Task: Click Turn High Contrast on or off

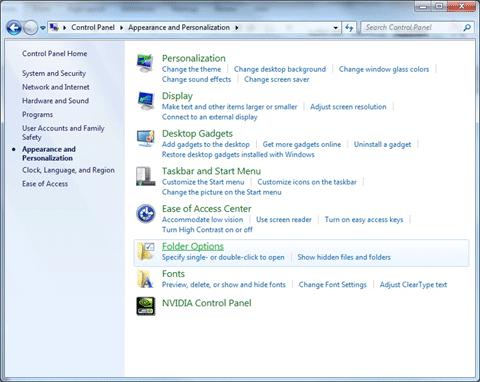Action: tap(207, 230)
